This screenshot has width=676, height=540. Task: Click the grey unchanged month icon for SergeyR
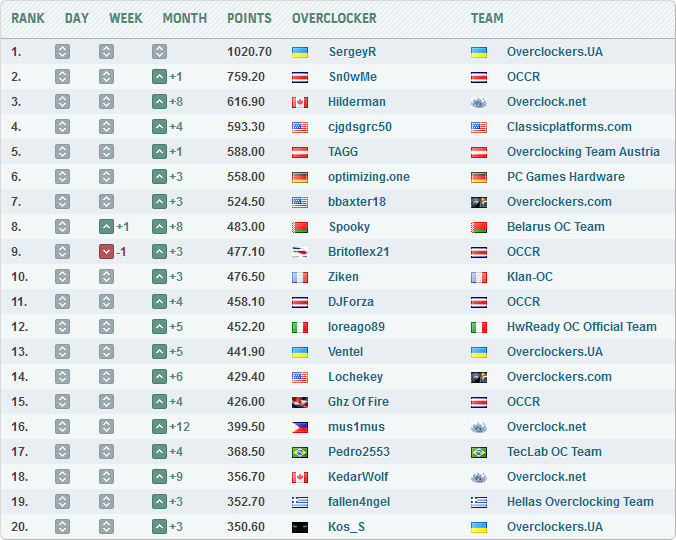pos(159,52)
